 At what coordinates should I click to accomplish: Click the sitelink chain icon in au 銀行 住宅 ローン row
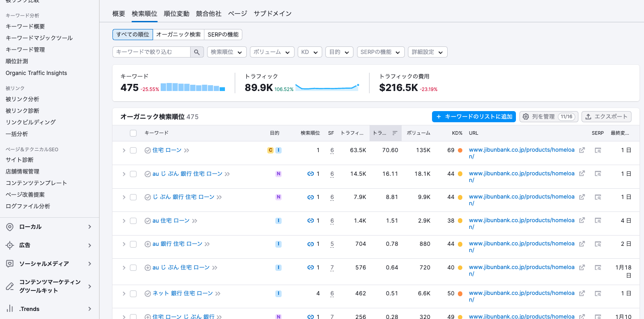point(311,244)
